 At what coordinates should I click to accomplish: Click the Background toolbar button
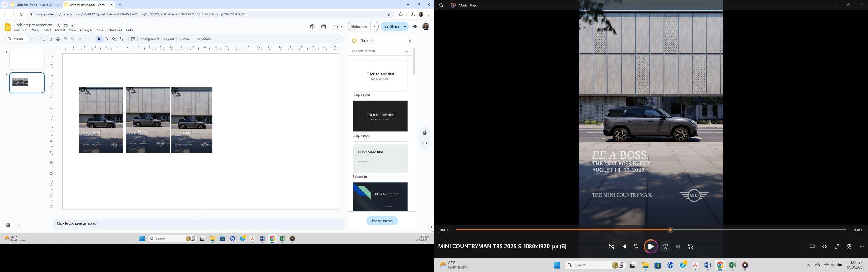click(149, 39)
